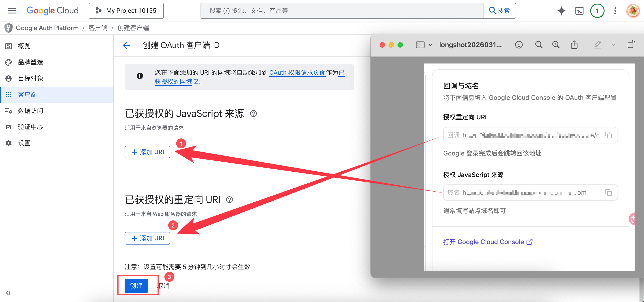
Task: Open the three-dot more options menu
Action: 615,11
